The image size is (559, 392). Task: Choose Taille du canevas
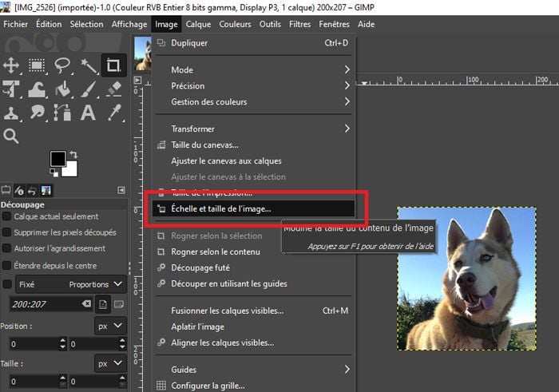point(254,145)
